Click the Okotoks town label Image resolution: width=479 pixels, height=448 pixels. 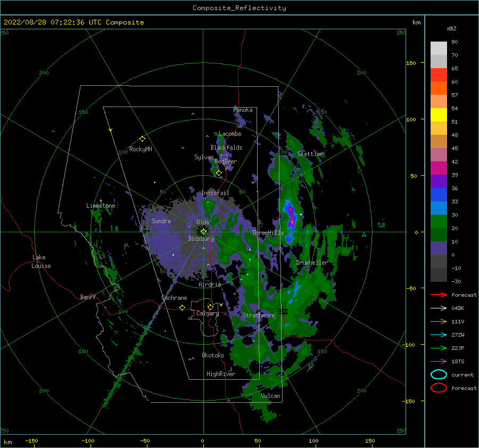tap(213, 355)
